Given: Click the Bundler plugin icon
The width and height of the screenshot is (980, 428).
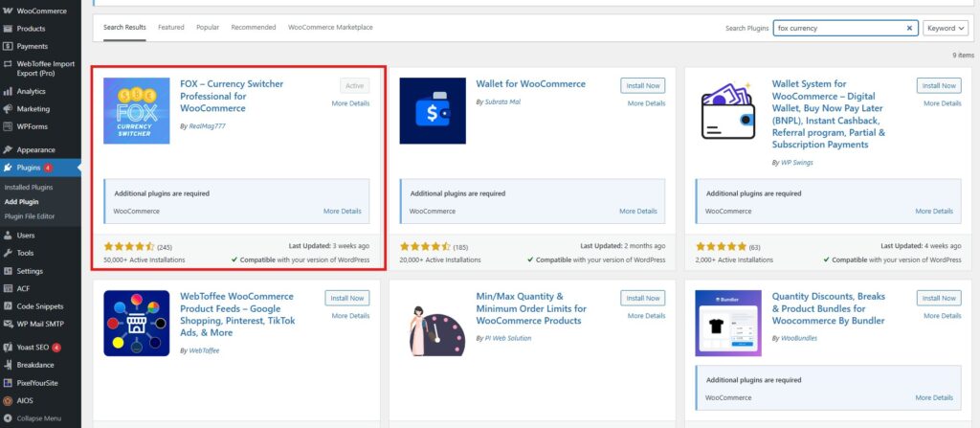Looking at the screenshot, I should click(729, 323).
